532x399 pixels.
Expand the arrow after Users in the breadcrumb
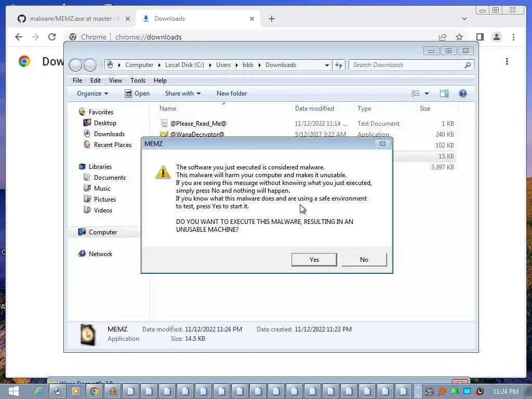[236, 65]
